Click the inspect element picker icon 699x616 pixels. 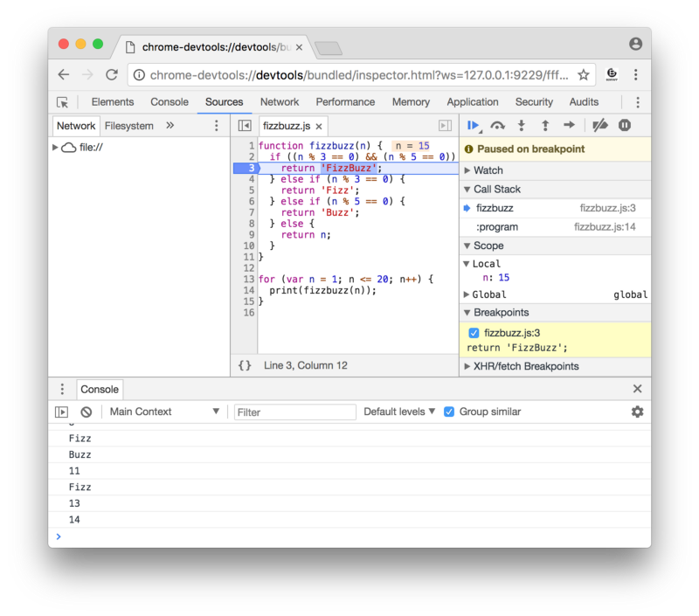pyautogui.click(x=63, y=102)
